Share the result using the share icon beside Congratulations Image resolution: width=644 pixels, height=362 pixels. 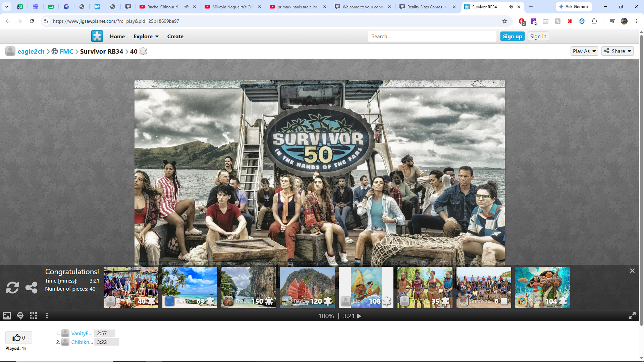tap(32, 288)
